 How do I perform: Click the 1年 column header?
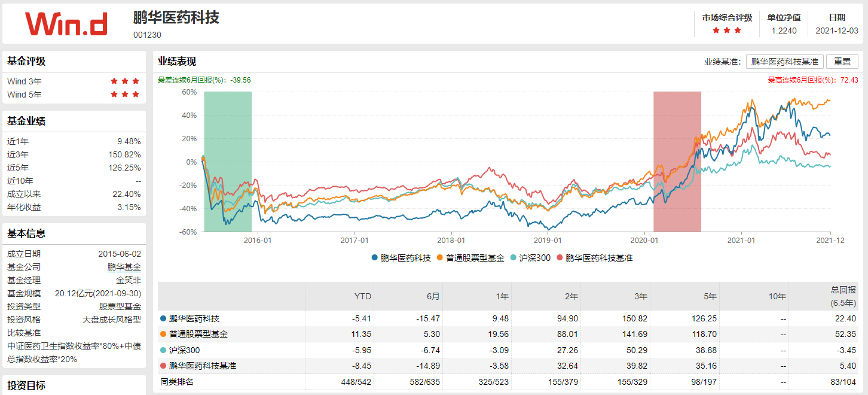[x=502, y=296]
